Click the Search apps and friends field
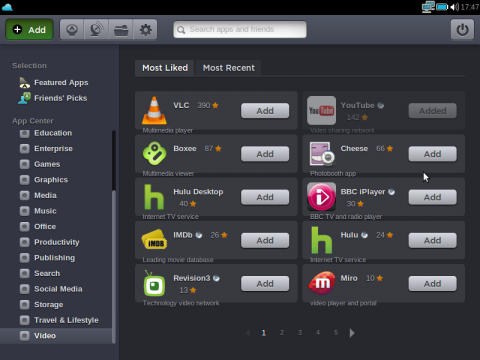 pos(240,30)
